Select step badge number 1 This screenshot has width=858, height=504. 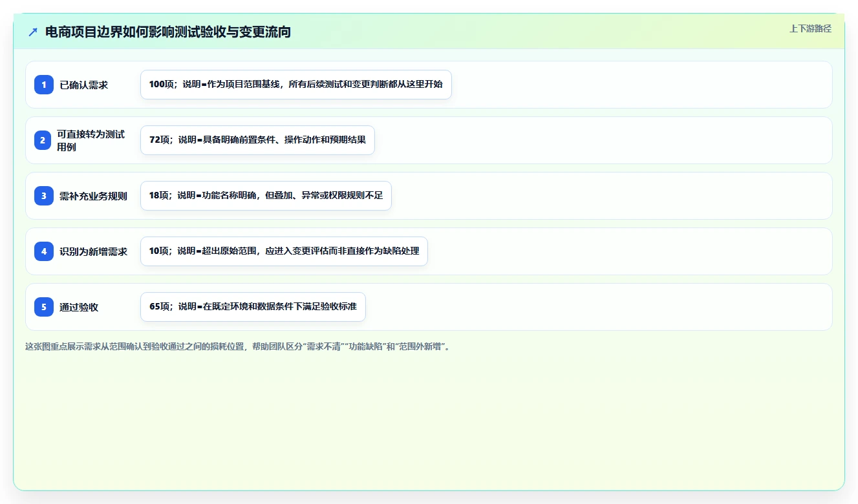(x=44, y=85)
